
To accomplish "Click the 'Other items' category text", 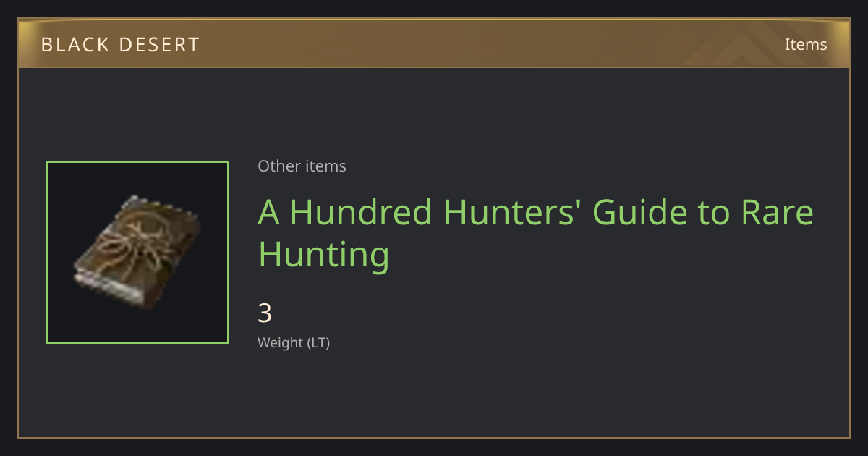I will click(302, 166).
